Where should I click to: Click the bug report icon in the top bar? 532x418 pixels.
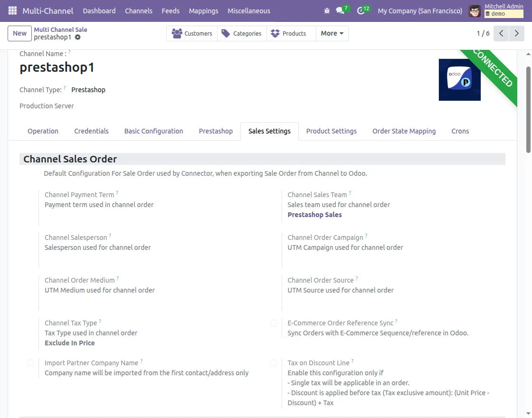coord(326,10)
